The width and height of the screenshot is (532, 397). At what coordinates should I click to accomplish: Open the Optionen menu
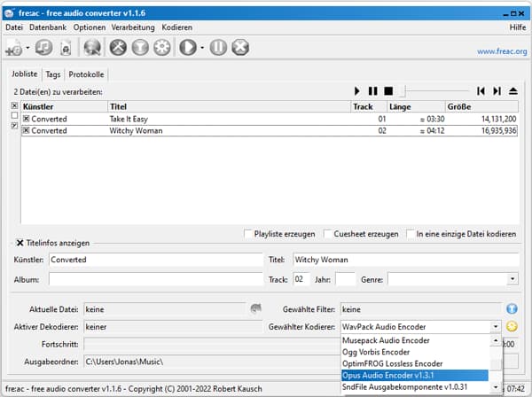(90, 27)
